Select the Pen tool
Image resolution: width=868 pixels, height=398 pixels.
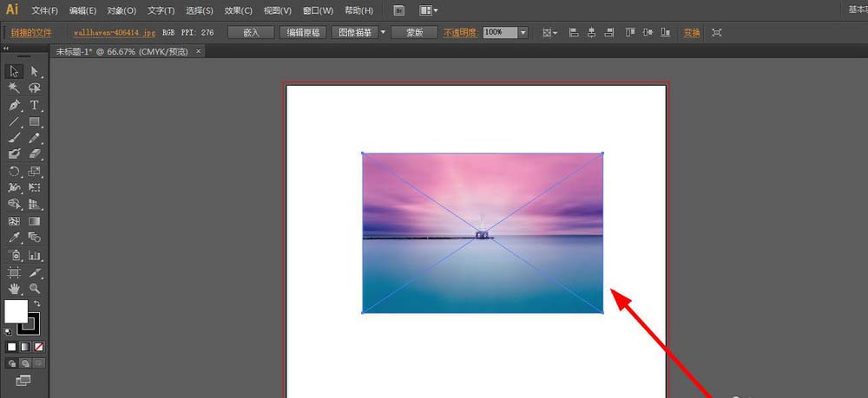click(14, 105)
